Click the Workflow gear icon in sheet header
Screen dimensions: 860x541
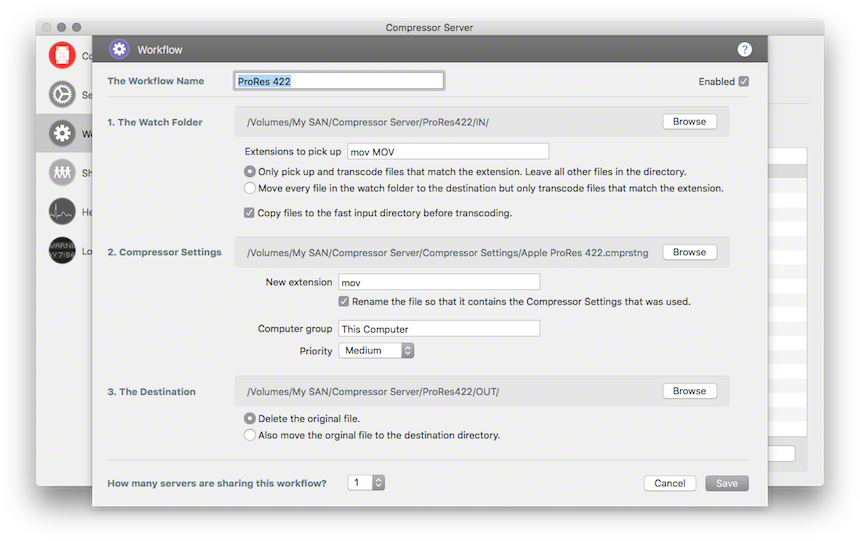point(119,49)
